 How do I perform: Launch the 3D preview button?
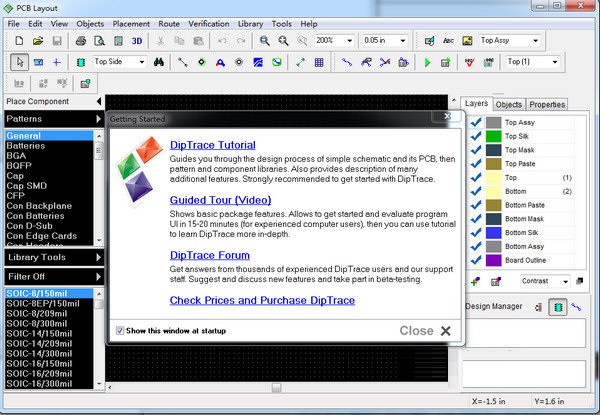tap(137, 41)
